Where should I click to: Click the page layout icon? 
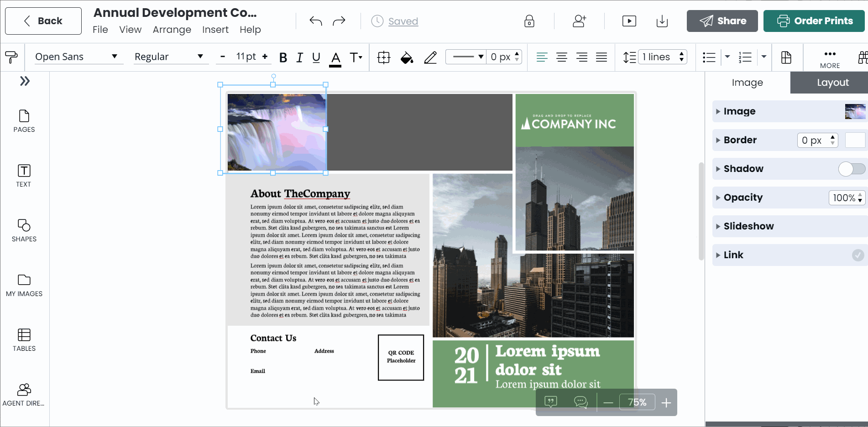coord(786,57)
